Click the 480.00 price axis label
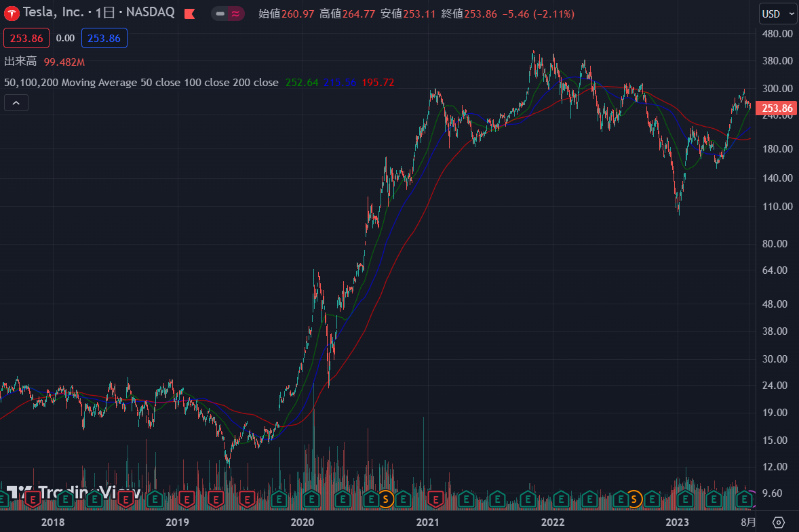Image resolution: width=799 pixels, height=532 pixels. [777, 34]
